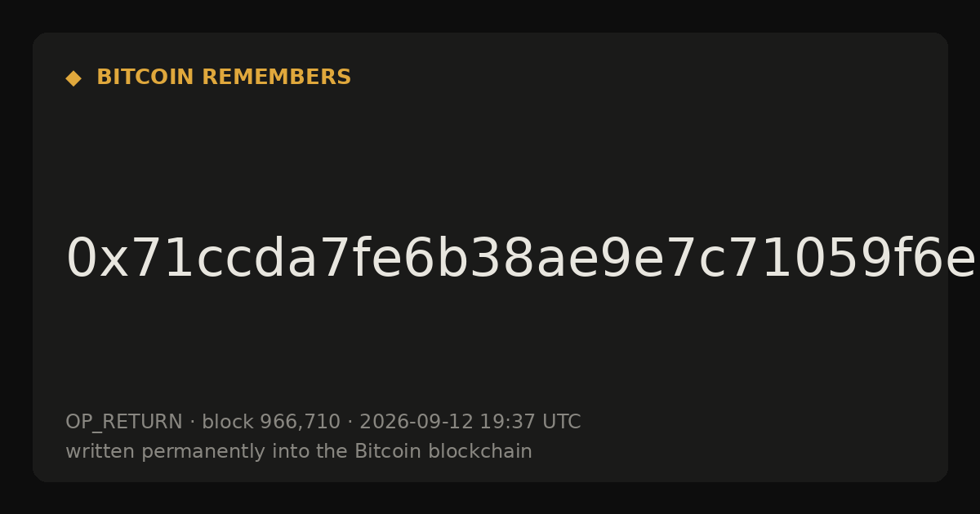Viewport: 980px width, 514px height.
Task: Click the dot separator after OP_RETURN
Action: 192,423
